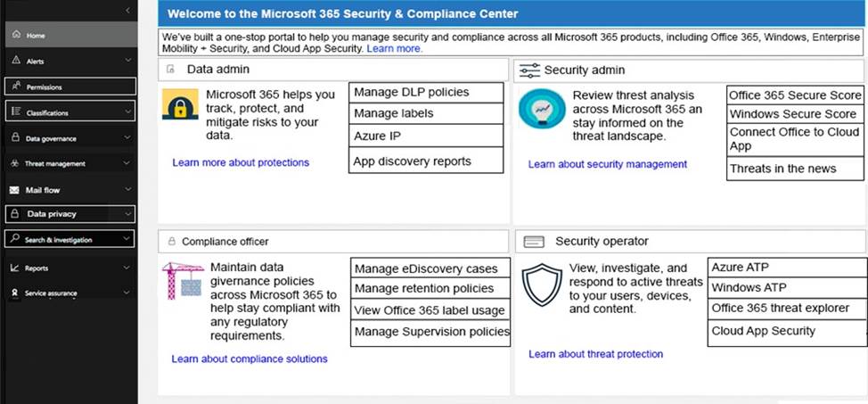Follow Learn about threat protection link

pyautogui.click(x=595, y=354)
